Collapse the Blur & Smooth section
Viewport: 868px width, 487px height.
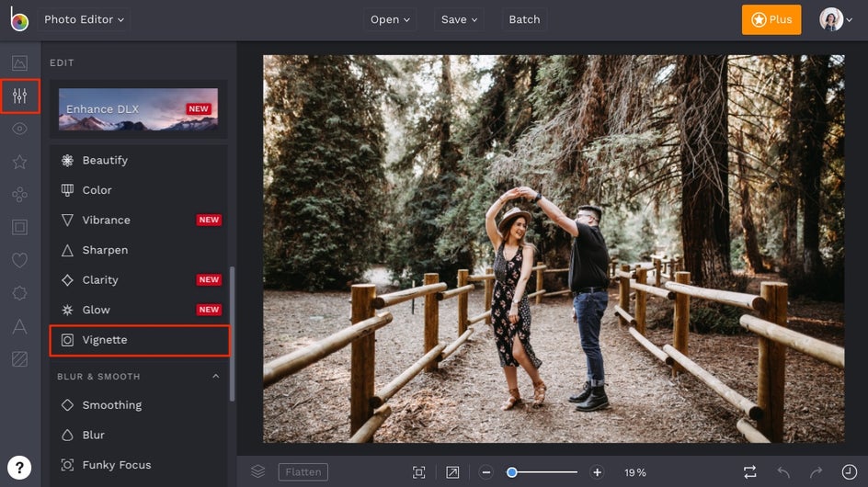(x=216, y=376)
